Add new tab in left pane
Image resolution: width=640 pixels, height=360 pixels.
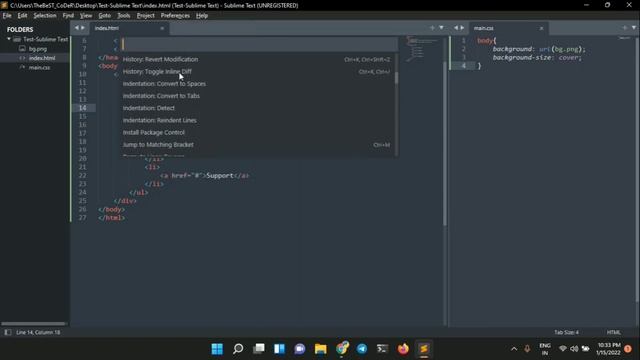point(432,28)
